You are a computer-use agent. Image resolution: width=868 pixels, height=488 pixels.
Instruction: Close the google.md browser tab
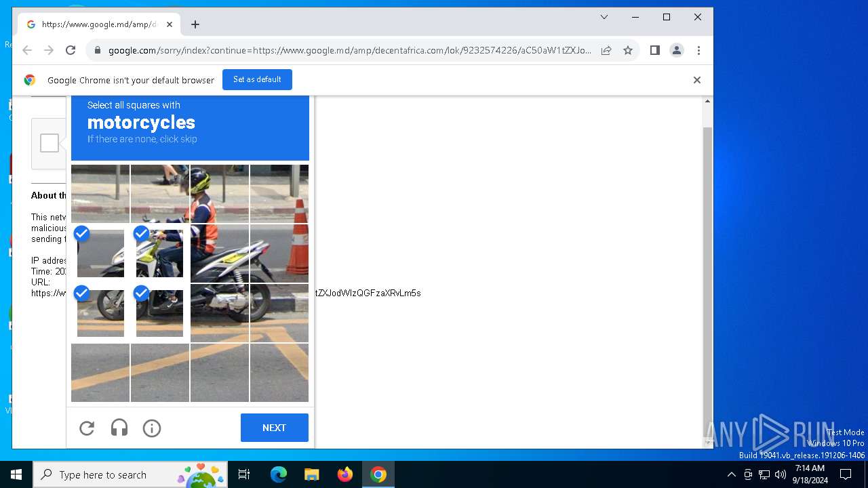pos(170,24)
